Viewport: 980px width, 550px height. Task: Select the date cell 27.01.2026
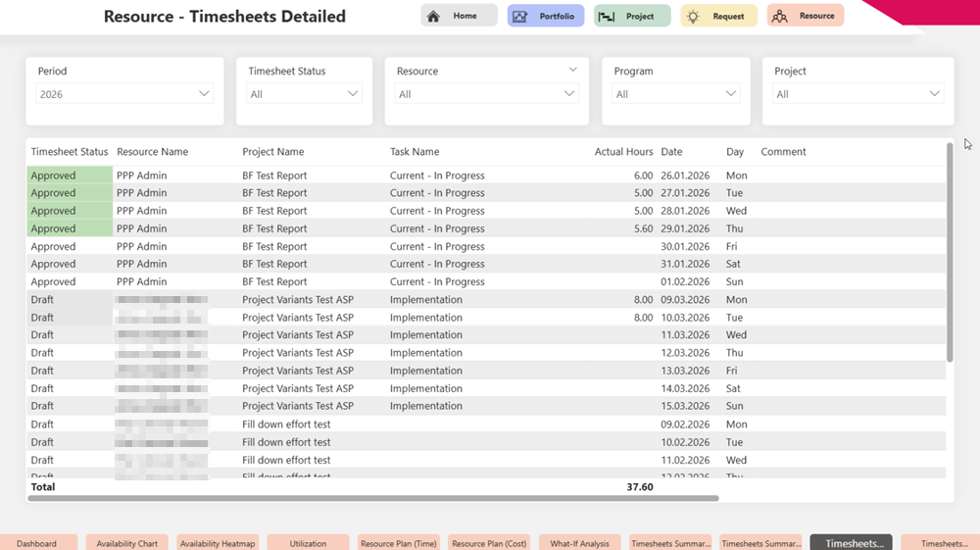685,193
